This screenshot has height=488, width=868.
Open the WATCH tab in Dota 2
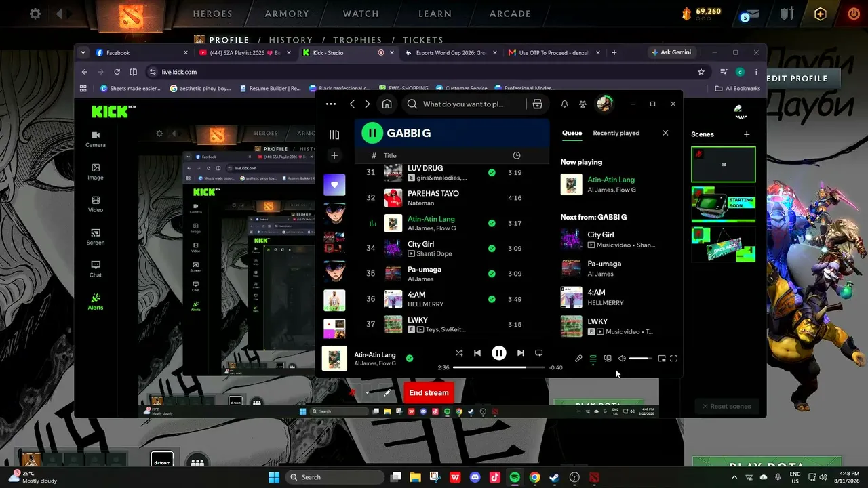click(x=361, y=14)
